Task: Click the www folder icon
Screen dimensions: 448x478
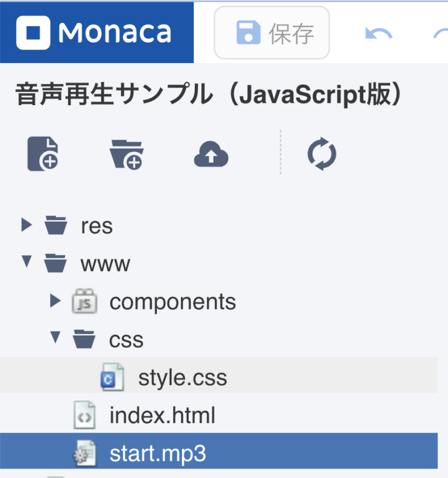Action: click(x=55, y=263)
